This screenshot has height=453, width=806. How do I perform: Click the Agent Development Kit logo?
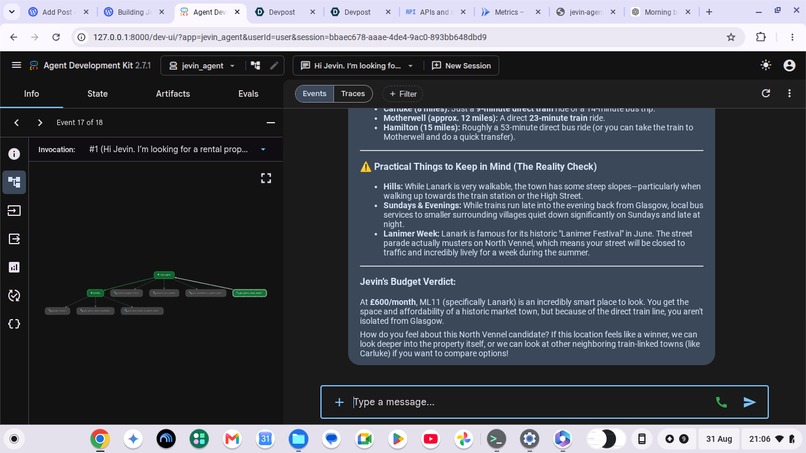click(x=34, y=65)
